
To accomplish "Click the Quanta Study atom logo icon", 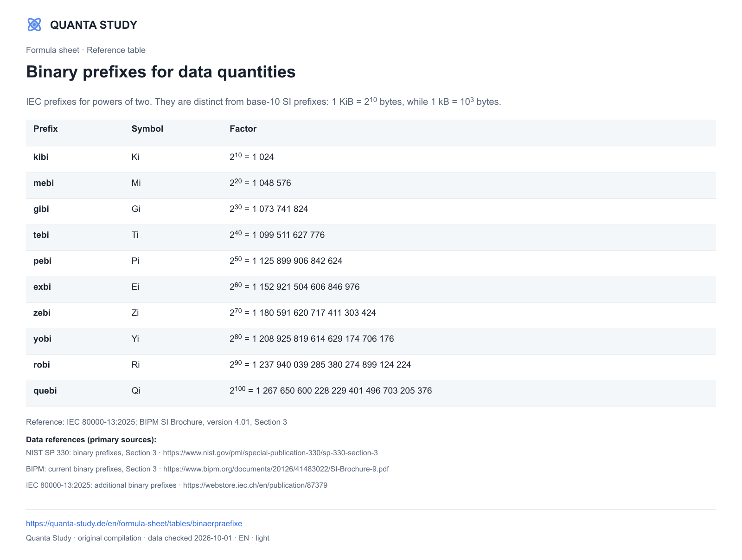I will pos(34,25).
